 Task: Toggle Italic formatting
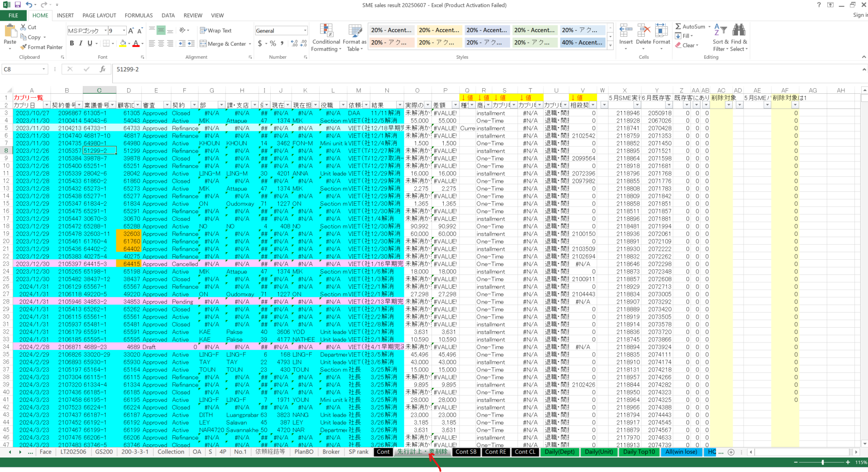click(x=81, y=43)
